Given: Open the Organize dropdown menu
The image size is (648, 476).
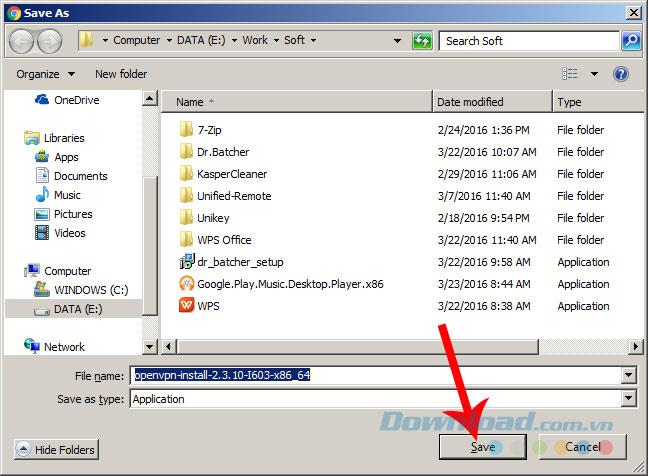Looking at the screenshot, I should pos(46,74).
